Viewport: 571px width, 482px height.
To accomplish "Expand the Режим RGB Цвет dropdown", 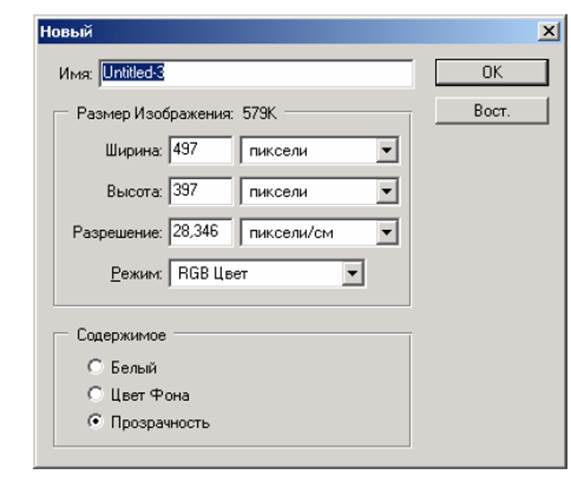I will [x=352, y=273].
